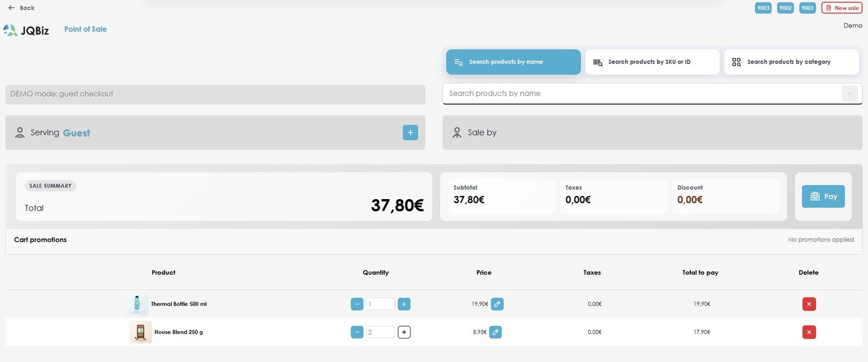Edit the House Blend price
The height and width of the screenshot is (362, 868).
(x=495, y=332)
